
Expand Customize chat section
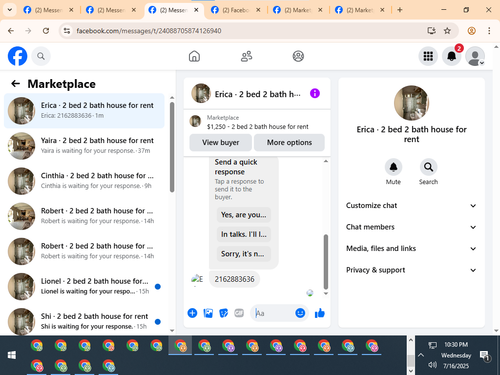411,205
